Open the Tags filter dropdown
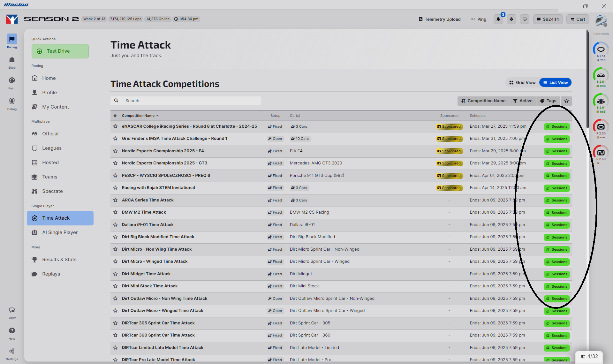 click(548, 101)
